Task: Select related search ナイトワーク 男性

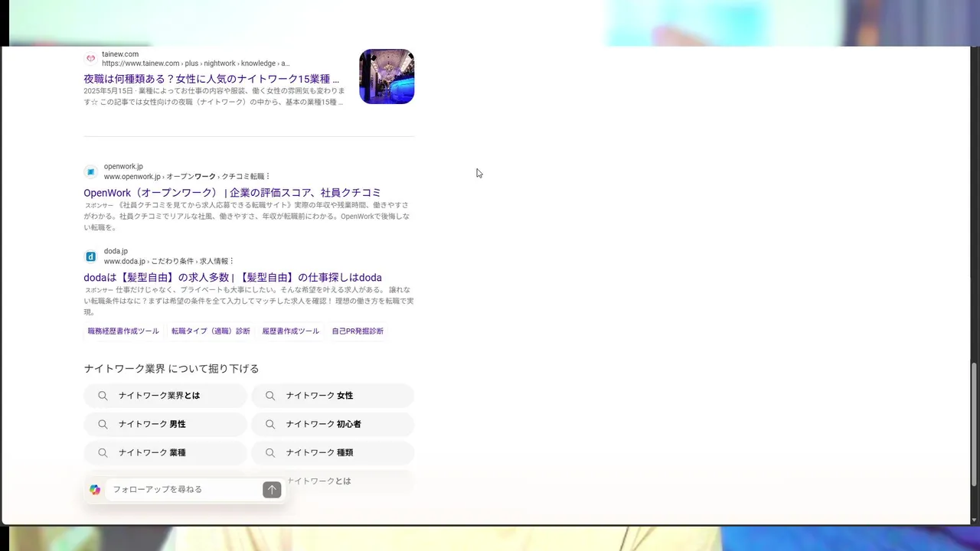Action: pos(165,424)
